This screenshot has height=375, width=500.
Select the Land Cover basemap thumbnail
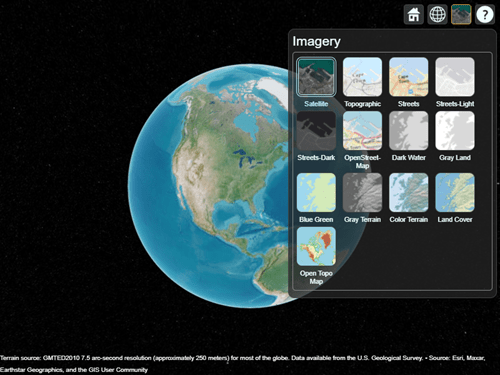click(x=455, y=192)
